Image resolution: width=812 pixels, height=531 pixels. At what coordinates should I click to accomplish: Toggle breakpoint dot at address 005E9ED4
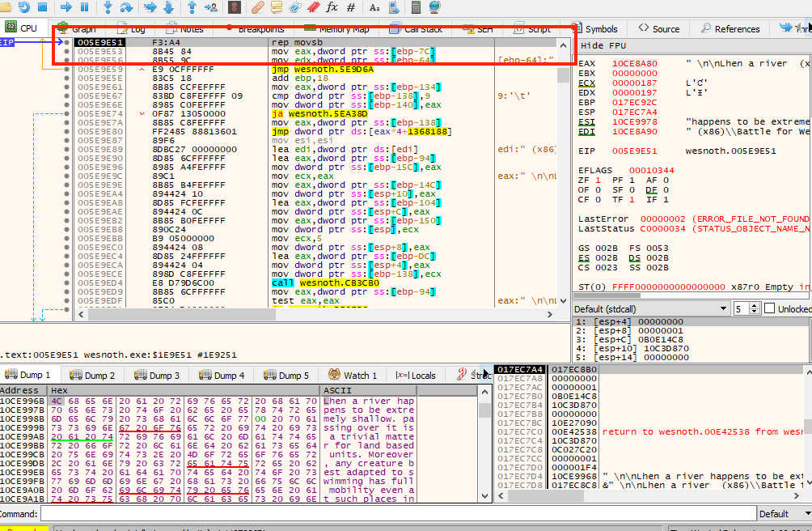(x=66, y=282)
